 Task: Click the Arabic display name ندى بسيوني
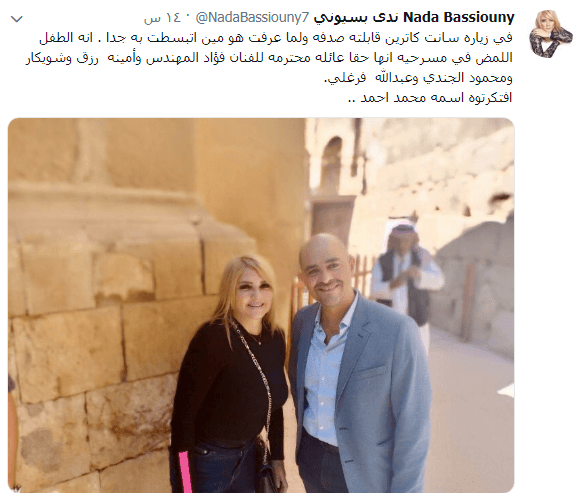pos(356,17)
